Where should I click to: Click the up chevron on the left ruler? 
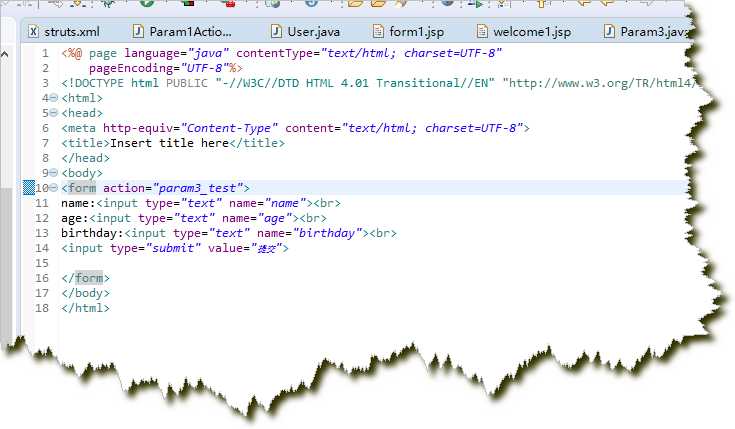point(5,54)
